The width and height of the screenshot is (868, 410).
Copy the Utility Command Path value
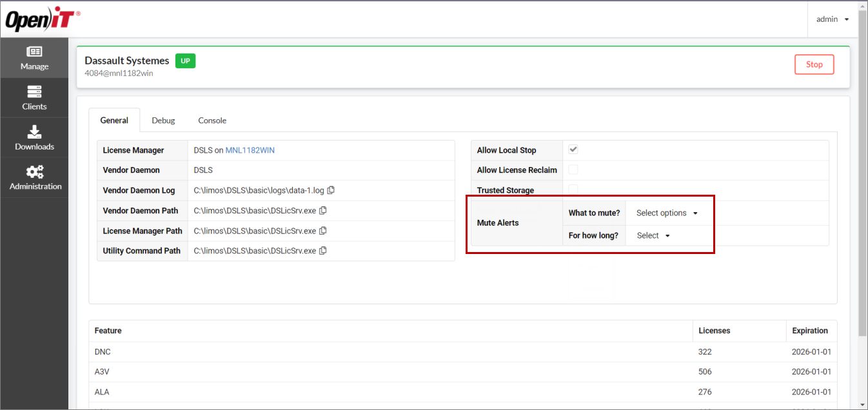point(323,251)
